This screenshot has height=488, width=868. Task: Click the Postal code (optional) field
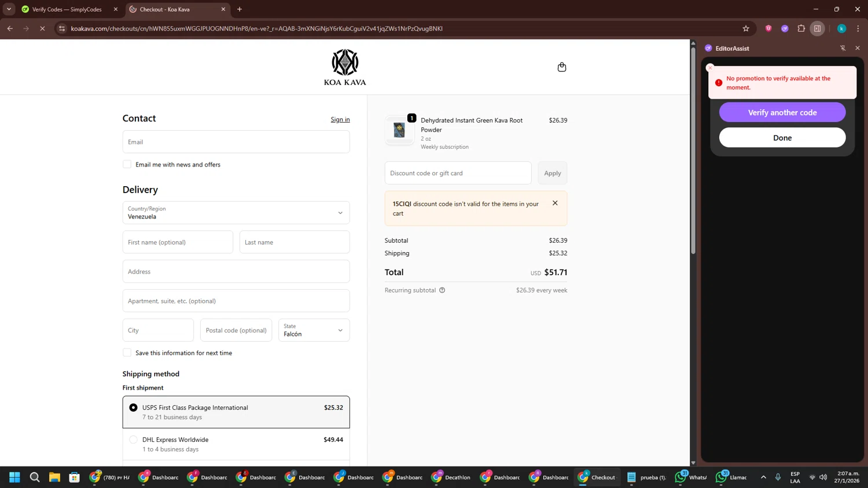click(x=236, y=330)
